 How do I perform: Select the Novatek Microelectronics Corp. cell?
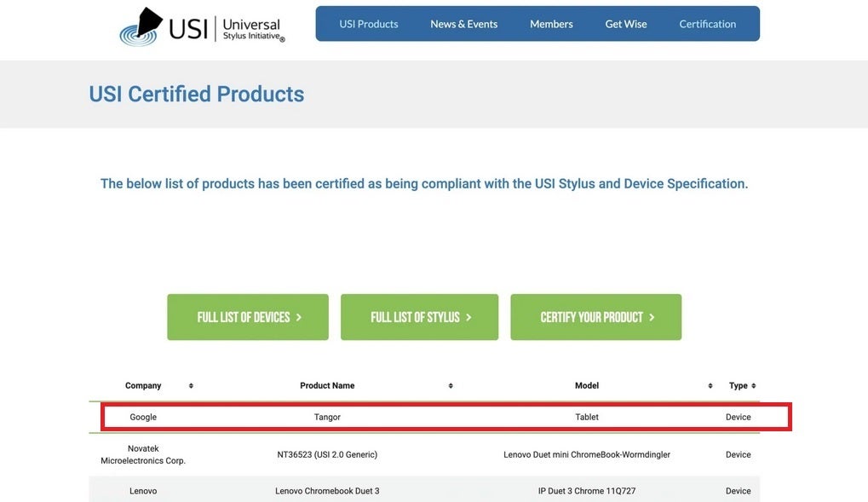(x=143, y=454)
